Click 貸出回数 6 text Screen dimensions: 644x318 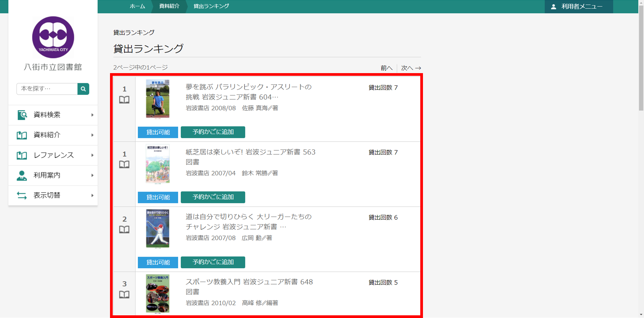[x=383, y=217]
